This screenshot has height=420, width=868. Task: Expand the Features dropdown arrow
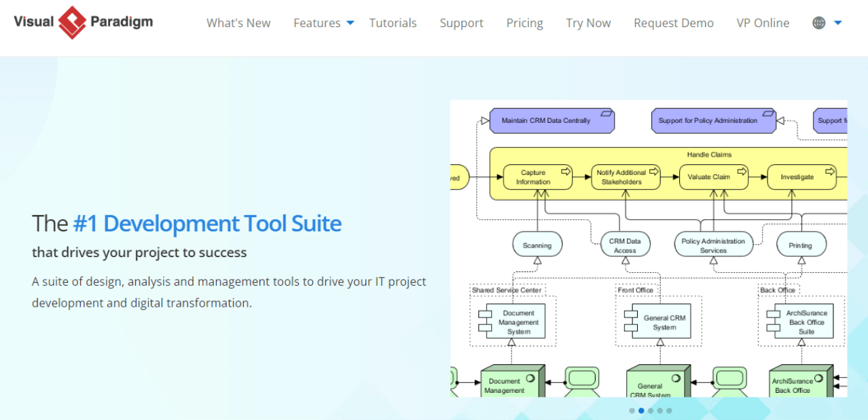350,22
